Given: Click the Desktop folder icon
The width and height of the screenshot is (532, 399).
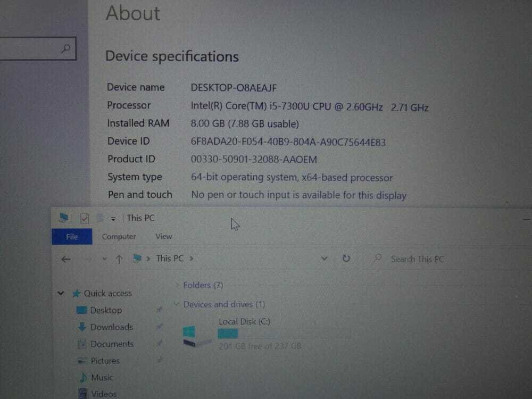Looking at the screenshot, I should (81, 310).
